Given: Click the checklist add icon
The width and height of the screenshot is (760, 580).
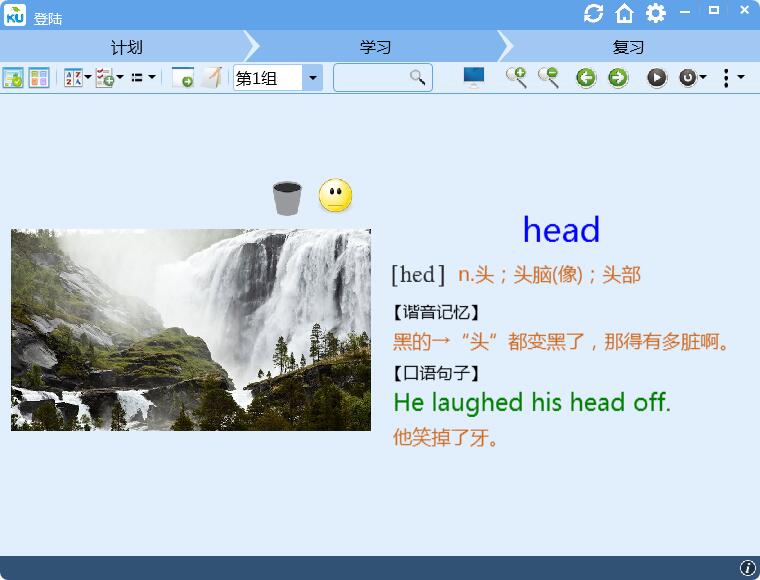Looking at the screenshot, I should (x=105, y=78).
